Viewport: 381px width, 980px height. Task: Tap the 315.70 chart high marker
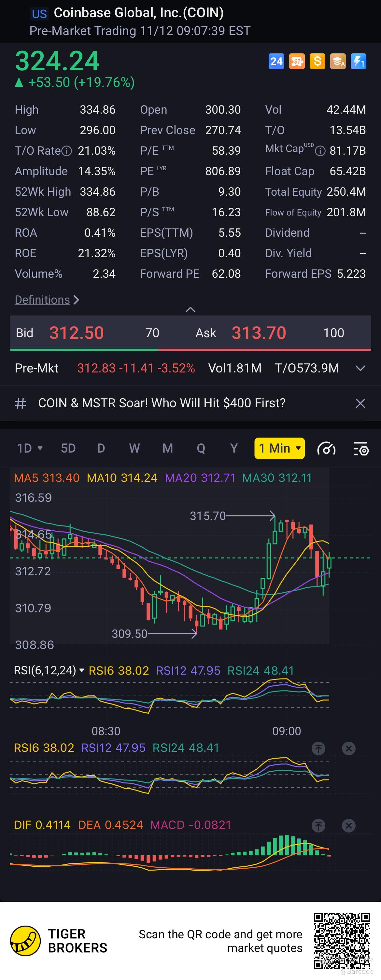click(208, 516)
